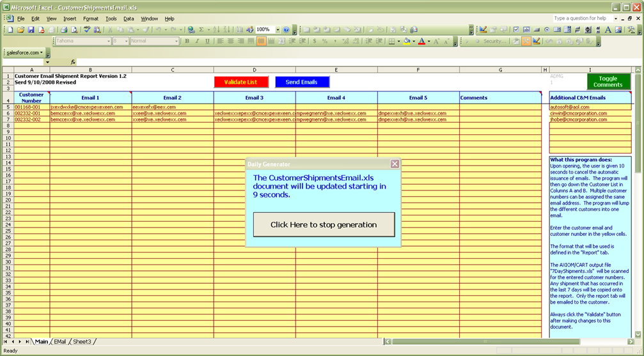Click Here to stop generation button
Image resolution: width=644 pixels, height=356 pixels.
[x=324, y=224]
